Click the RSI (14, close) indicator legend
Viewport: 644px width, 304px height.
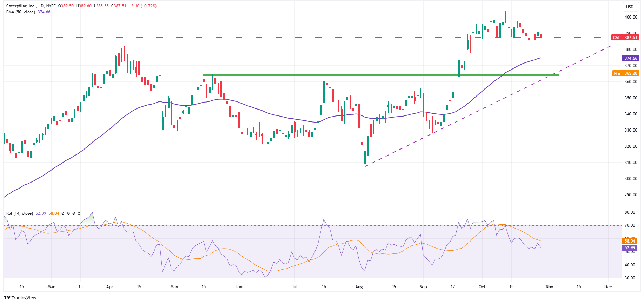pyautogui.click(x=20, y=213)
